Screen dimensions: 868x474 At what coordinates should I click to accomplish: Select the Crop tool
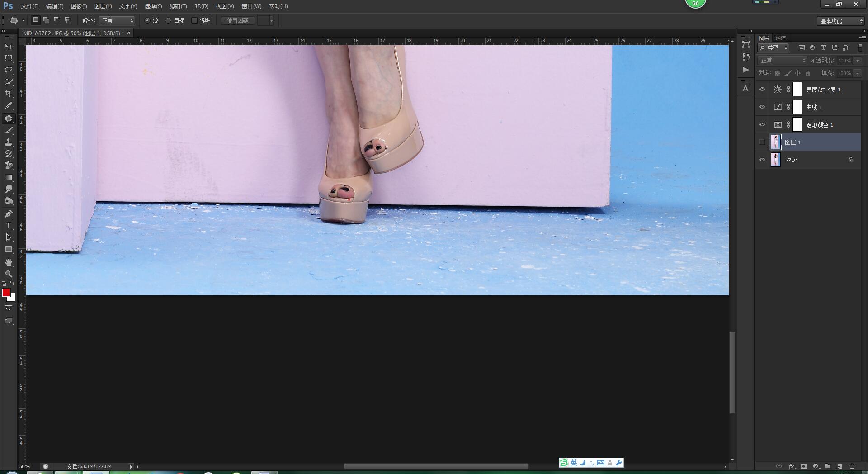pos(9,94)
